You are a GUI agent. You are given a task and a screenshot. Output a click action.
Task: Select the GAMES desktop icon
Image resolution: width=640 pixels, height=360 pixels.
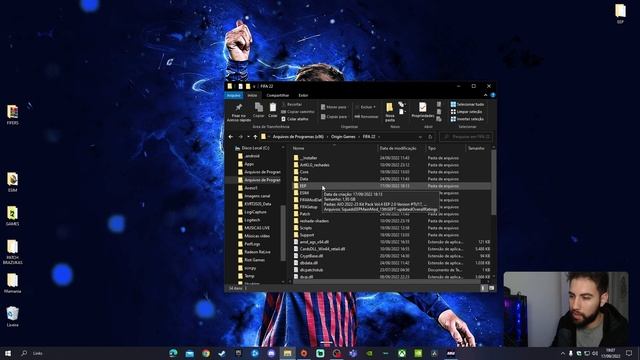pyautogui.click(x=12, y=216)
